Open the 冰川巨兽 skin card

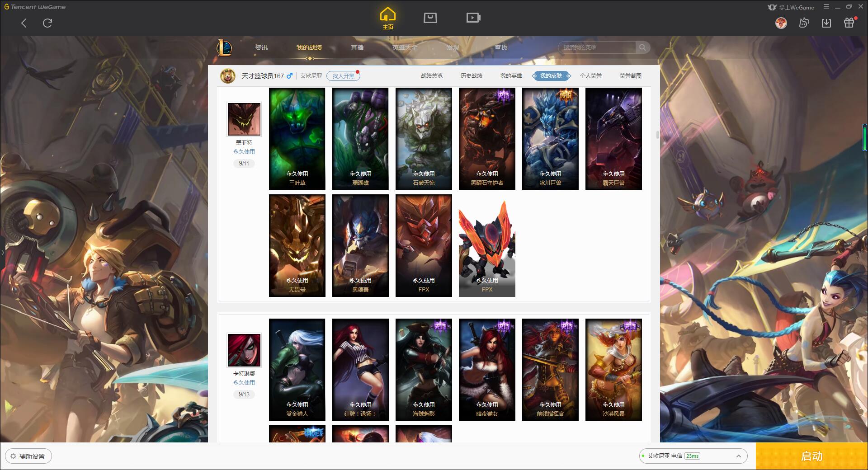point(550,139)
